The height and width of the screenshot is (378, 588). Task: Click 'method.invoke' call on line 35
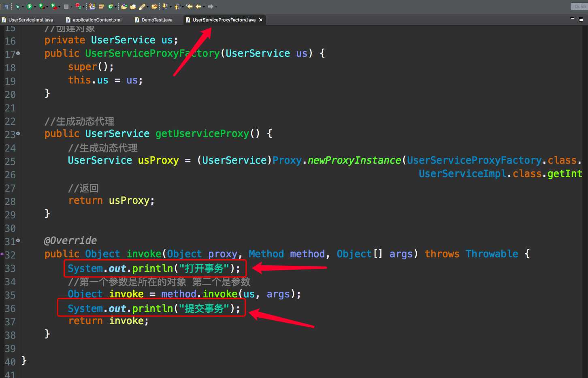click(199, 294)
